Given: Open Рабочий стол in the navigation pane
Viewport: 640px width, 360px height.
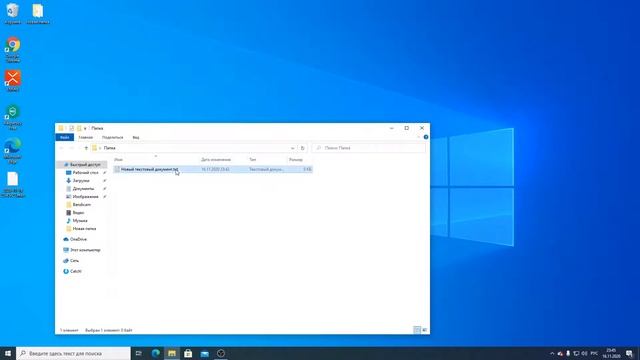Looking at the screenshot, I should click(85, 173).
